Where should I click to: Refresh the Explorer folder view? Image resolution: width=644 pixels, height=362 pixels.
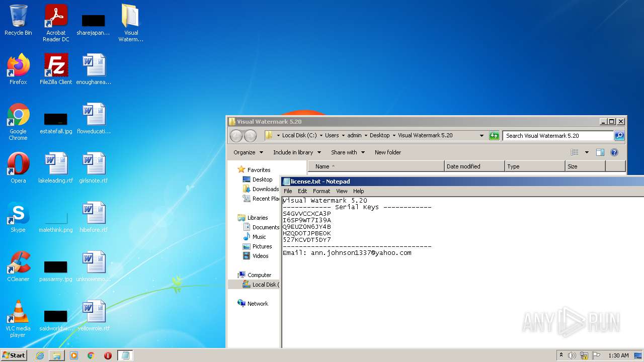(x=494, y=136)
